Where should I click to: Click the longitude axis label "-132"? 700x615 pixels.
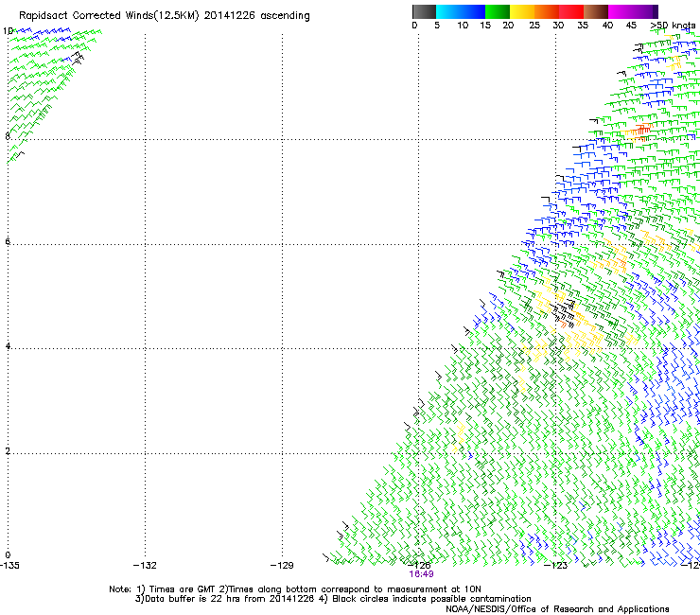point(145,566)
